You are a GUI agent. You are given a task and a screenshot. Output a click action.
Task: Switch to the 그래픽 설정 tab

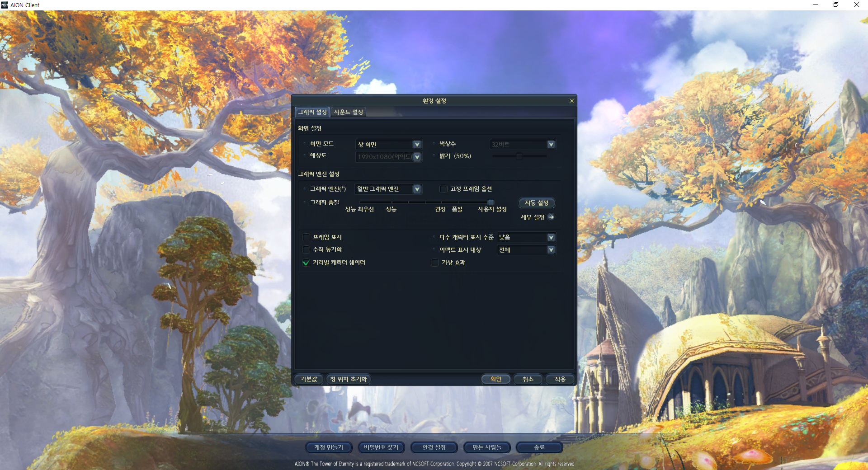(312, 112)
